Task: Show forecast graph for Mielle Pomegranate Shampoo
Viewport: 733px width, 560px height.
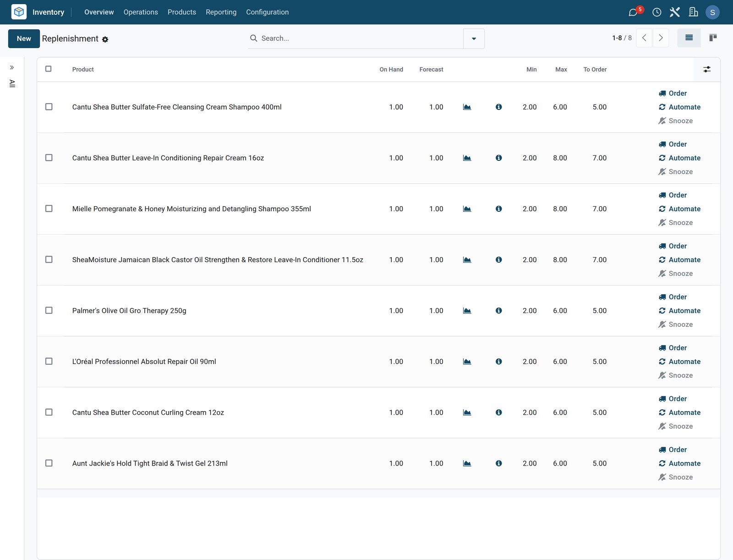Action: click(x=467, y=209)
